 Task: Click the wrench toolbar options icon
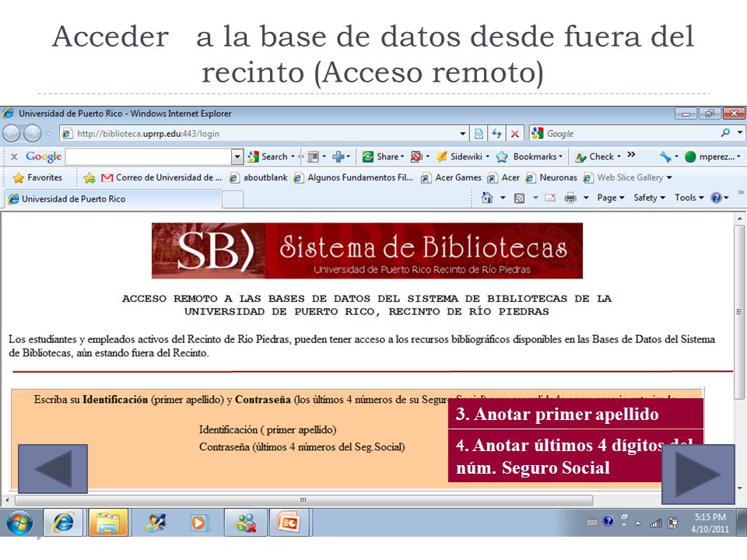click(665, 156)
